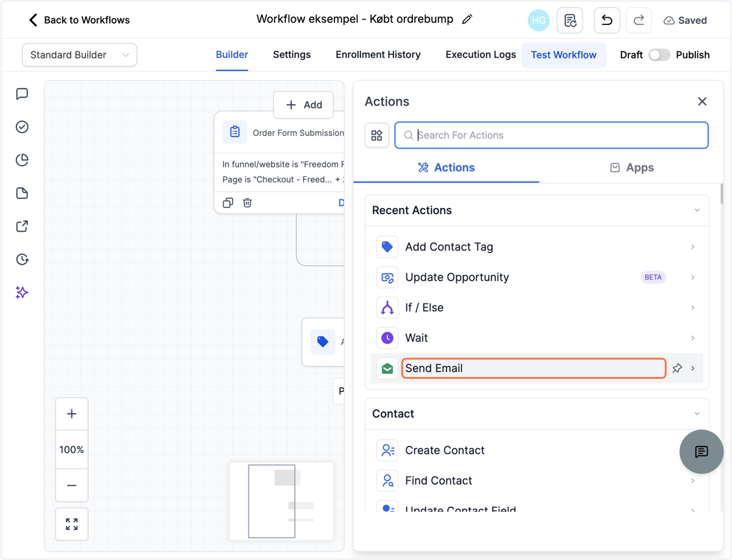
Task: Delete the Order Form Submission trigger
Action: pyautogui.click(x=247, y=203)
